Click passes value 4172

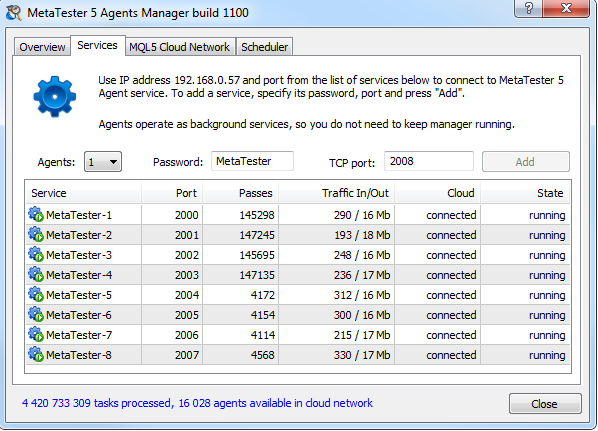(263, 295)
